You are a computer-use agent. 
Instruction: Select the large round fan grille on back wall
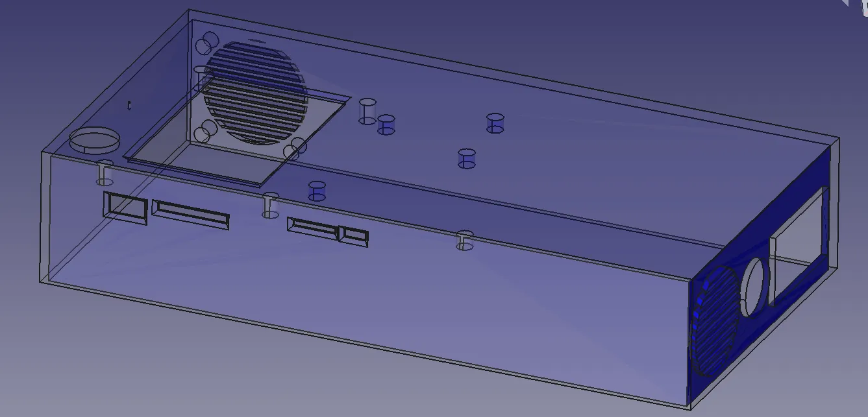coord(255,92)
